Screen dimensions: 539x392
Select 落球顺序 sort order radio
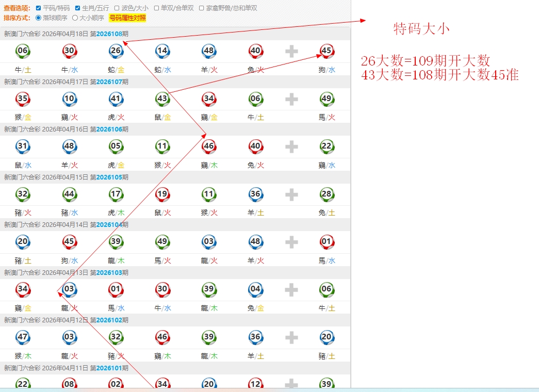[x=39, y=18]
